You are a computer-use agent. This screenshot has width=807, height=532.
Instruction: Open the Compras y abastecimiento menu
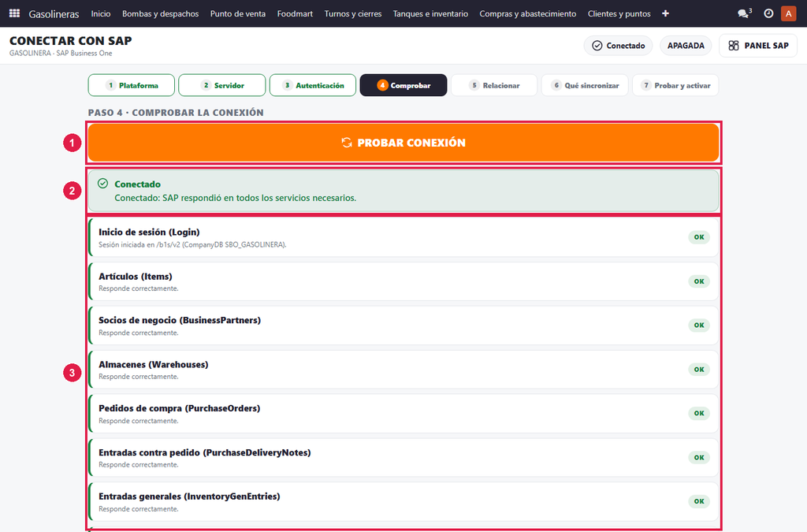coord(527,13)
